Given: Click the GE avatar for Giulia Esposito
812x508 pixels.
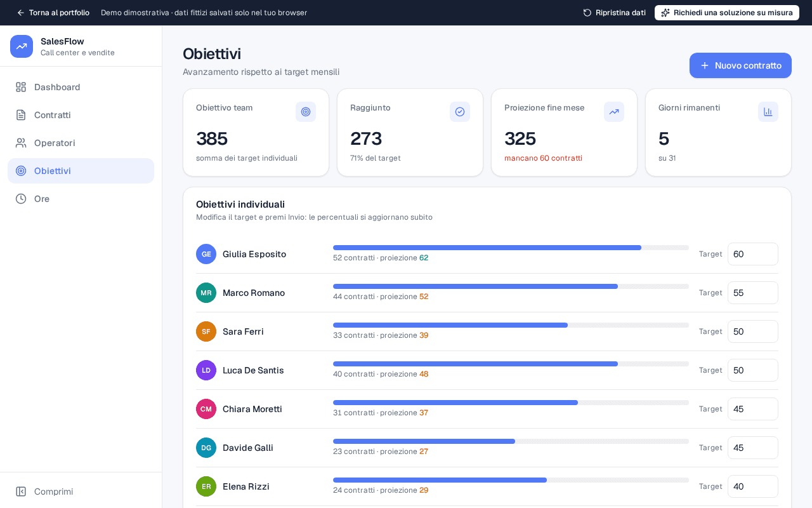Looking at the screenshot, I should (206, 254).
